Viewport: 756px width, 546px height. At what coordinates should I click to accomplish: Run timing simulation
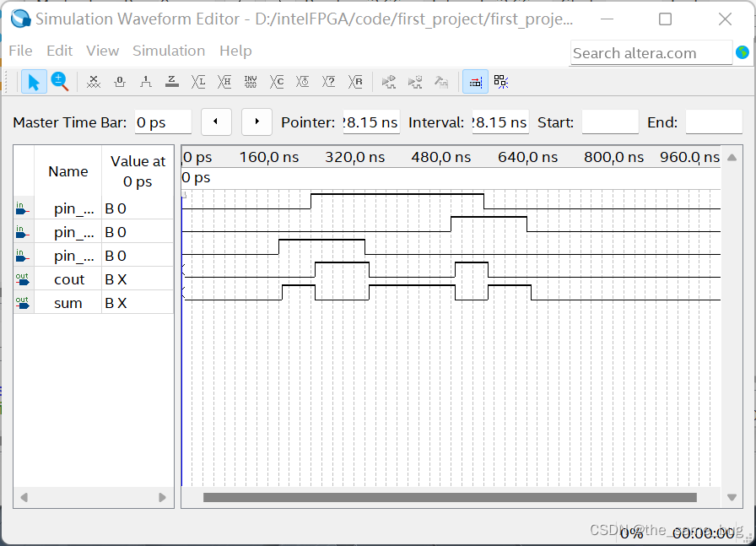tap(414, 82)
